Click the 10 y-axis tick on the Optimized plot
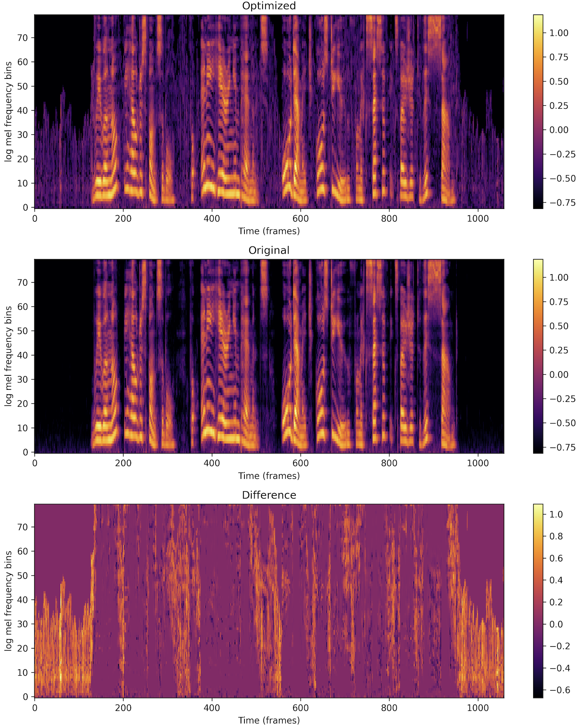 [x=23, y=183]
